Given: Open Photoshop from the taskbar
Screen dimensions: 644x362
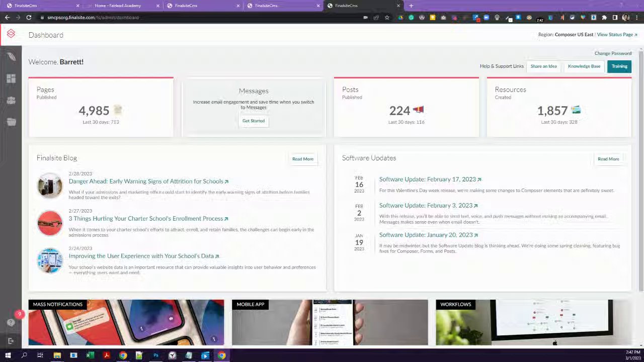Looking at the screenshot, I should [x=156, y=355].
